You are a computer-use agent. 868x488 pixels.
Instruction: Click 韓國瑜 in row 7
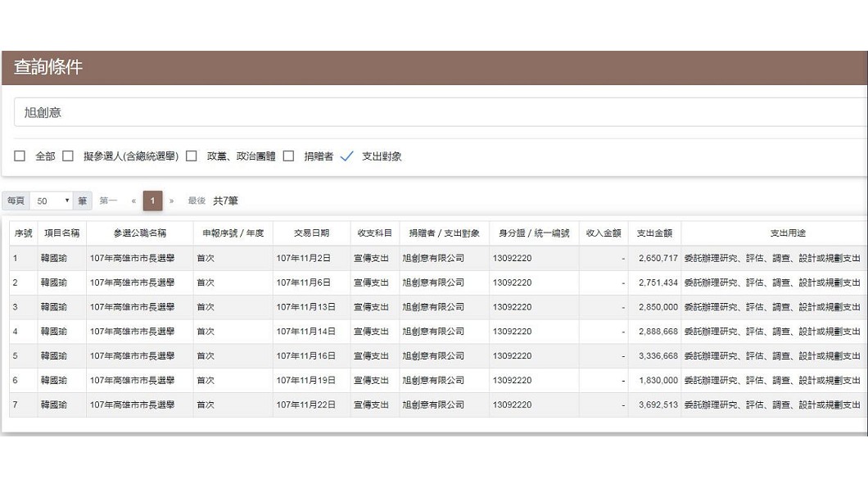[x=54, y=404]
